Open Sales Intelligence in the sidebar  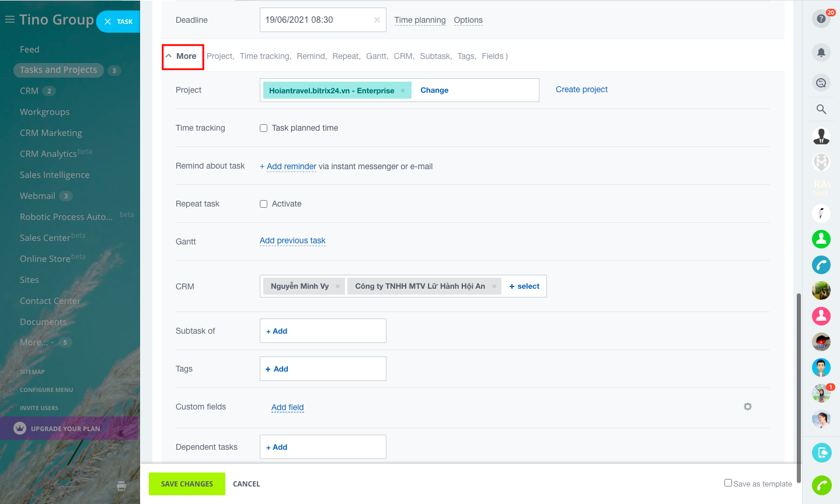[54, 175]
